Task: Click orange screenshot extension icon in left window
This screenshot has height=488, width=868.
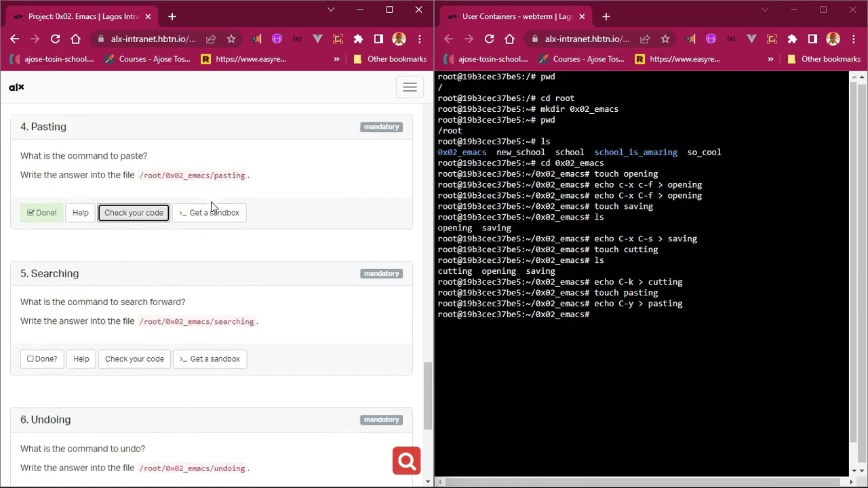Action: [x=338, y=39]
